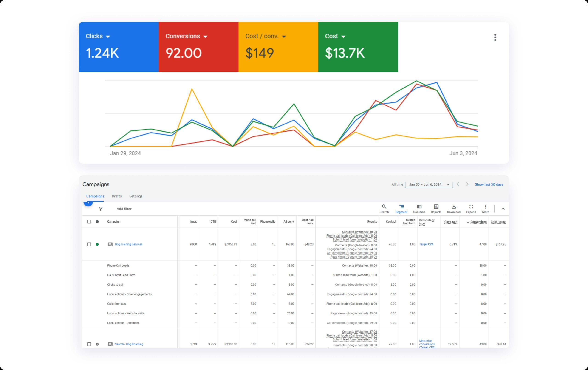Click the filter funnel icon
This screenshot has width=588, height=370.
pyautogui.click(x=101, y=209)
